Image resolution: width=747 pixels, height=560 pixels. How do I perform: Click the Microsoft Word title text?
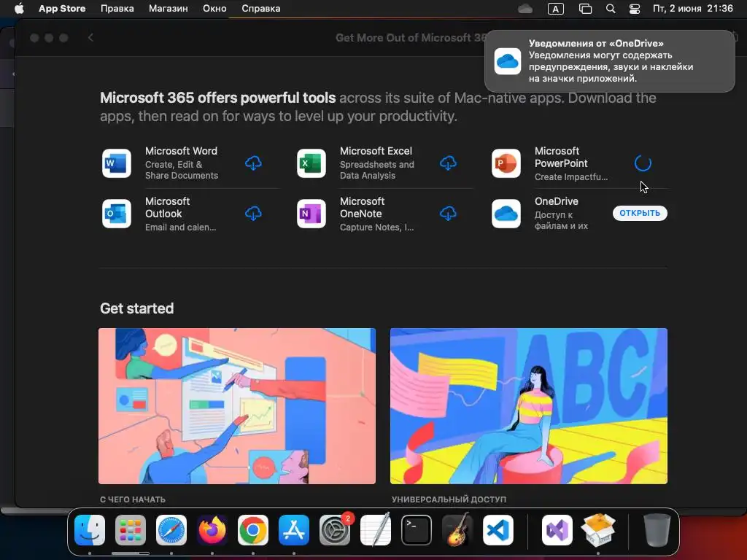181,151
